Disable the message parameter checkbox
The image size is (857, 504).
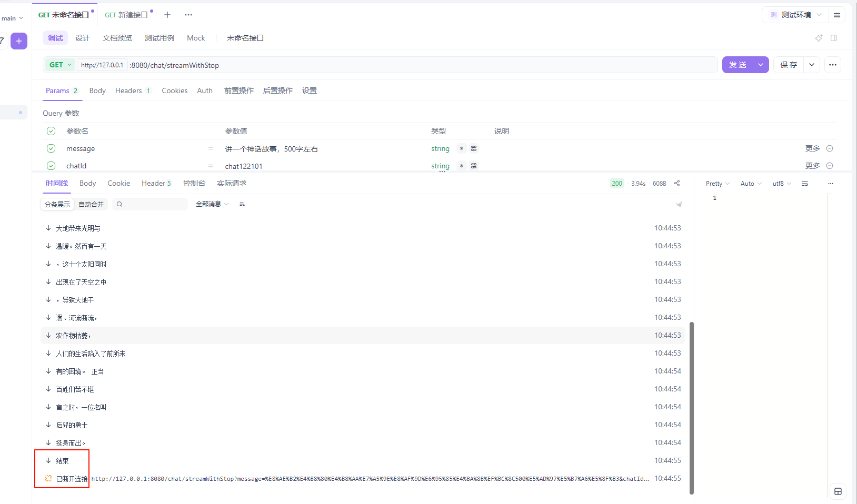pos(51,148)
